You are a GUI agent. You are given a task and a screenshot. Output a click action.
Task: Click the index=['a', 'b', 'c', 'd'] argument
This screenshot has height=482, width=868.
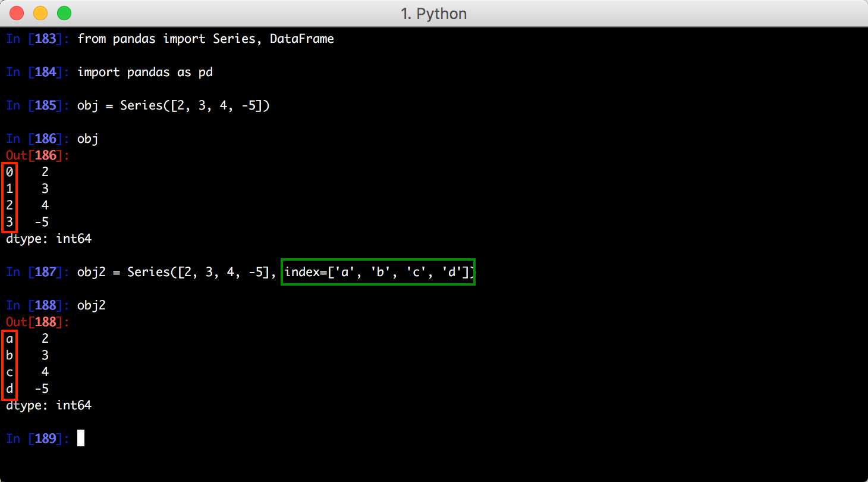[378, 273]
